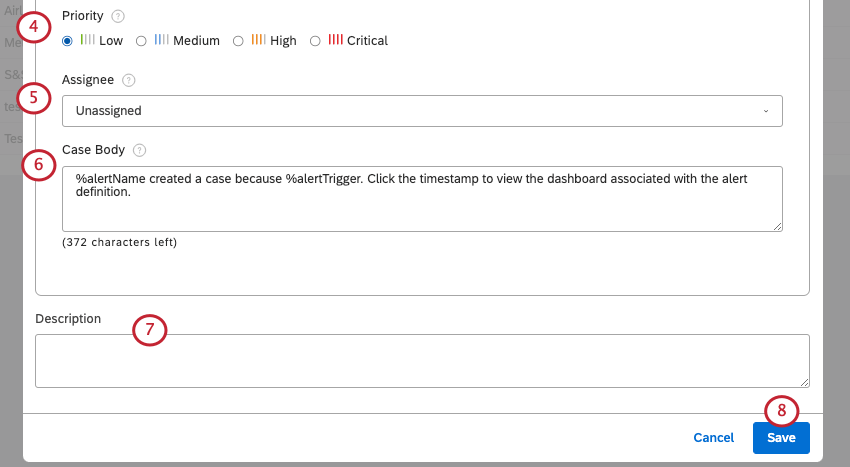Select the Medium priority radio button

141,41
